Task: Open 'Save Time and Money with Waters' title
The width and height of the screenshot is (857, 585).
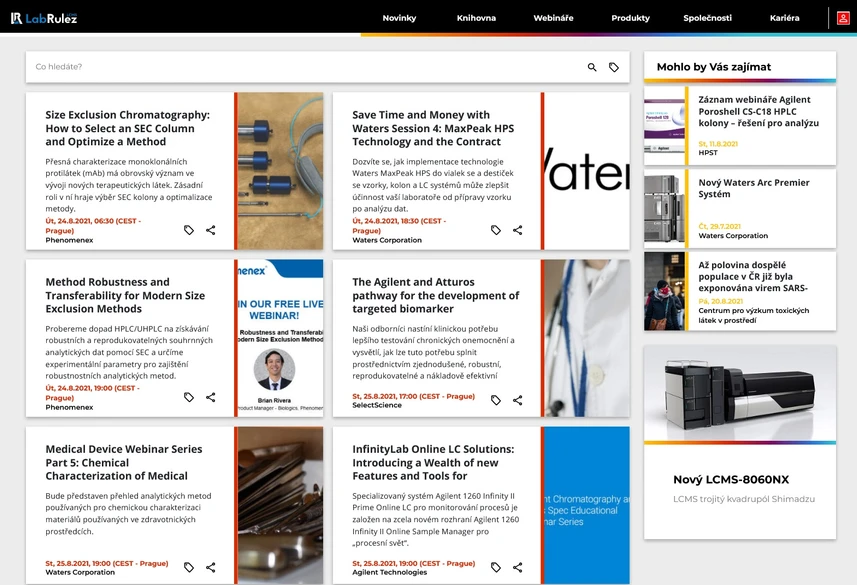Action: pos(433,128)
